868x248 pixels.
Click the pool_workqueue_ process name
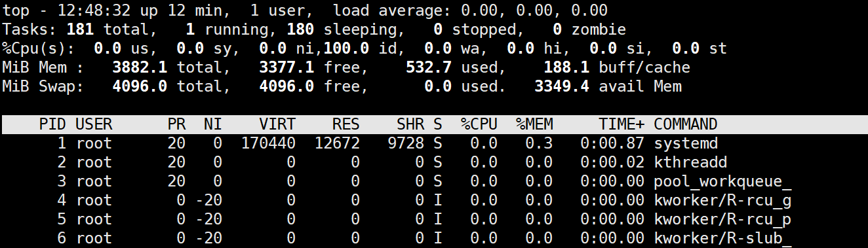coord(722,181)
